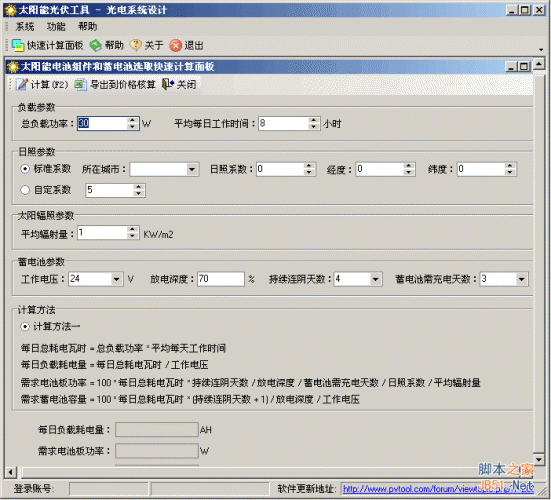Screen dimensions: 551x500
Task: Click the 放电深度 field showing 70
Action: [221, 279]
